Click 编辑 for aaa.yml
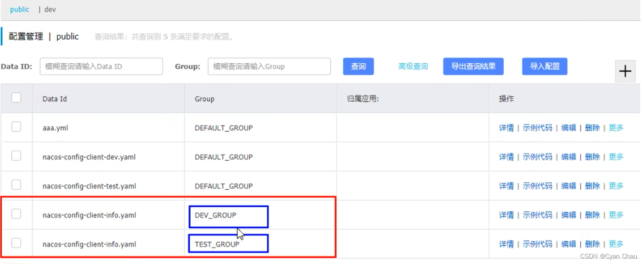The width and height of the screenshot is (644, 264). pyautogui.click(x=569, y=128)
